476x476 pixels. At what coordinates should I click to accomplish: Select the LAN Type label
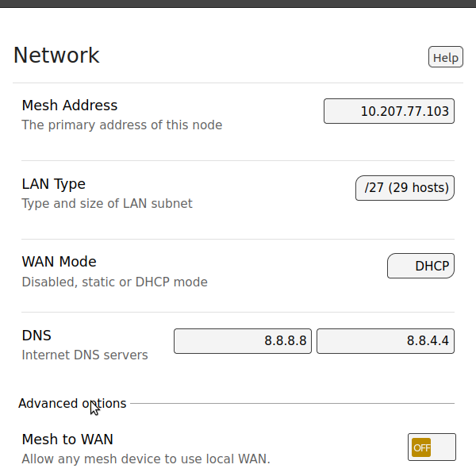tap(53, 184)
